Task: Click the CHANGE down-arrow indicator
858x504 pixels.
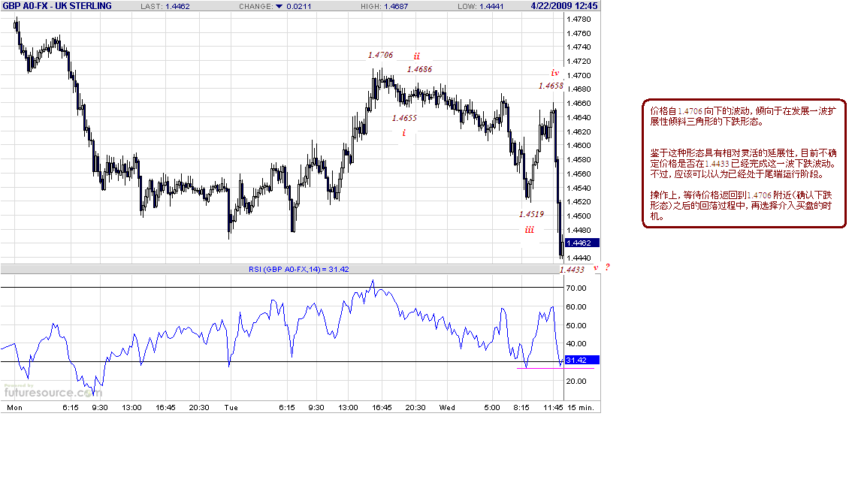Action: 279,7
